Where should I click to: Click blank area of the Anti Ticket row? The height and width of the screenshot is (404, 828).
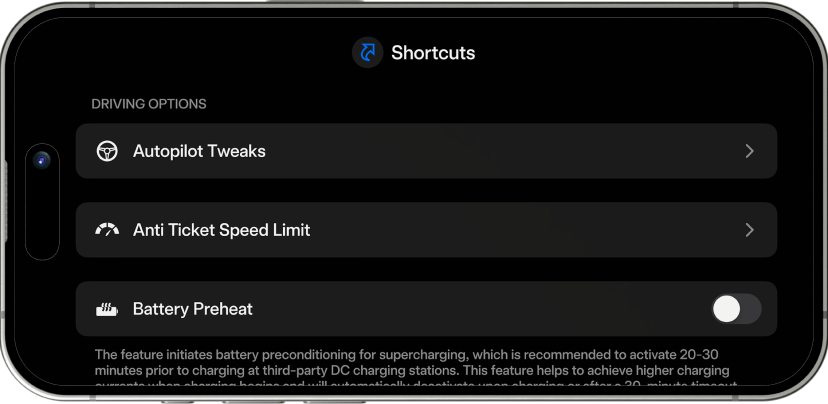(530, 230)
